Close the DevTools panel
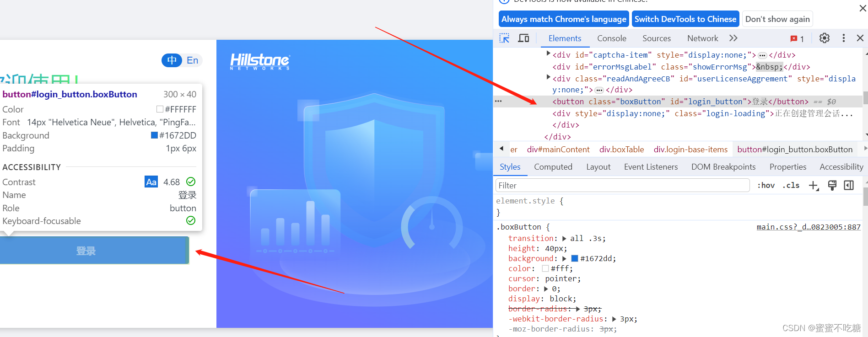This screenshot has height=337, width=868. point(860,38)
